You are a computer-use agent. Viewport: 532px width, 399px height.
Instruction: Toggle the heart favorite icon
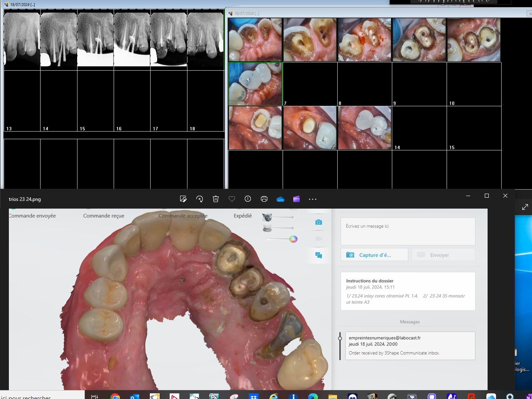tap(232, 199)
